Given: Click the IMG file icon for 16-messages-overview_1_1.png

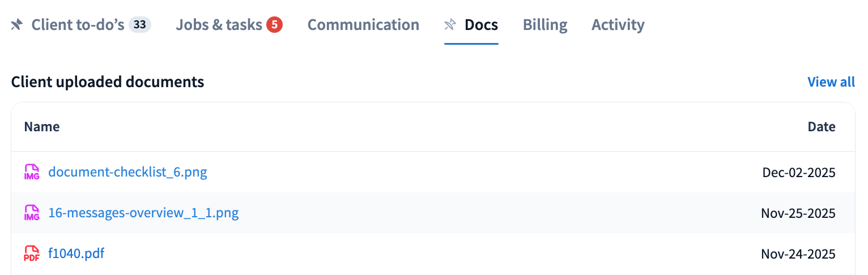Looking at the screenshot, I should pos(32,213).
